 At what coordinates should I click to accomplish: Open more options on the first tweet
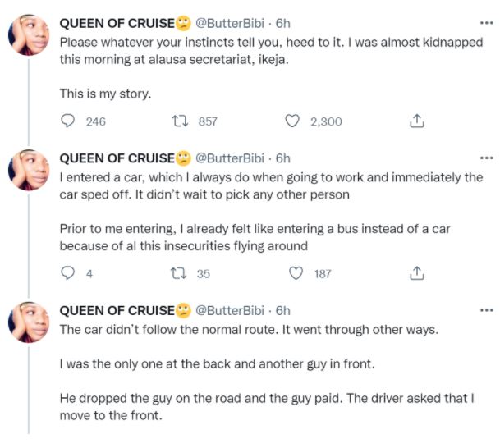(x=486, y=24)
